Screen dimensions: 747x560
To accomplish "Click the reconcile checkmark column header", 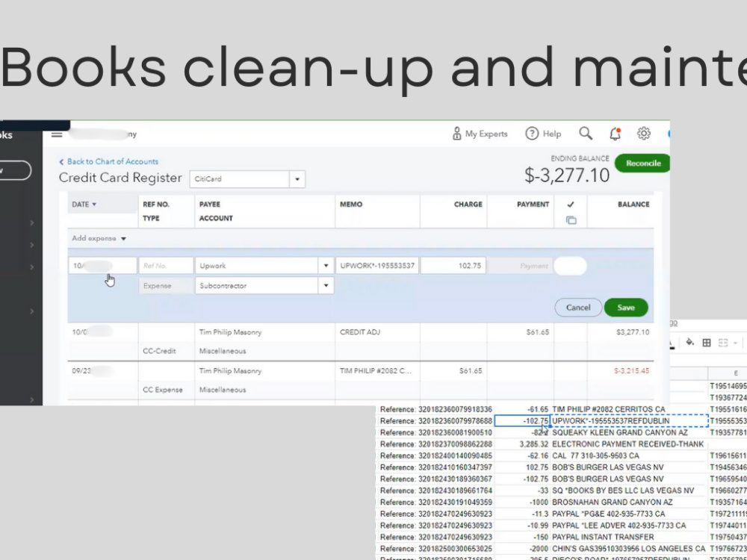I will [x=571, y=205].
